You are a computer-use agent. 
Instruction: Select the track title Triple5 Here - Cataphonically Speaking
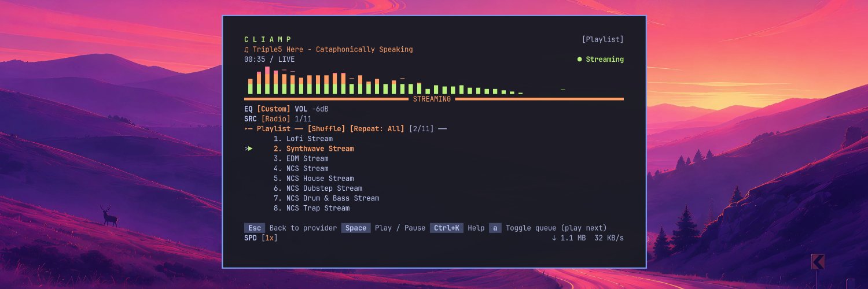pyautogui.click(x=333, y=49)
